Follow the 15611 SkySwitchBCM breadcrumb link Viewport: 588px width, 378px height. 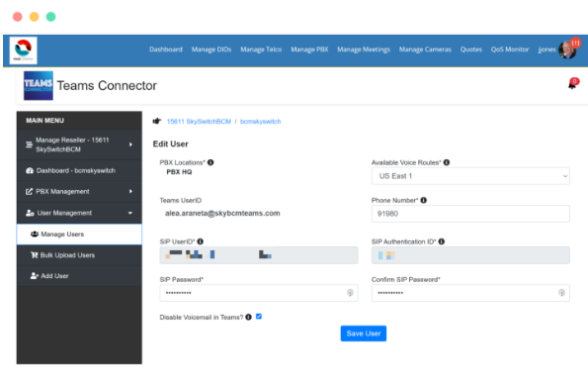click(199, 122)
